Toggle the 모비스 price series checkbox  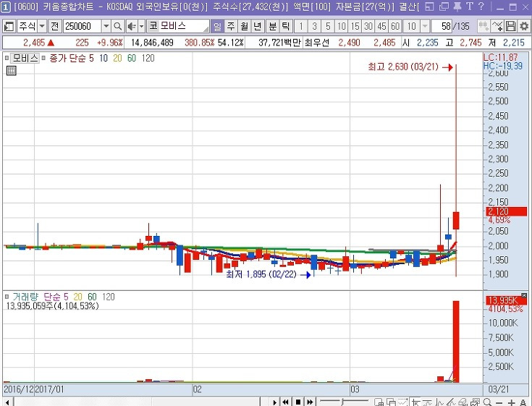pyautogui.click(x=7, y=59)
